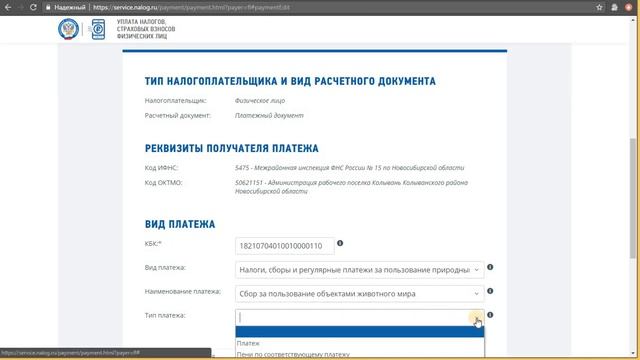Click the tax payment service phone icon
This screenshot has height=360, width=640.
[98, 29]
